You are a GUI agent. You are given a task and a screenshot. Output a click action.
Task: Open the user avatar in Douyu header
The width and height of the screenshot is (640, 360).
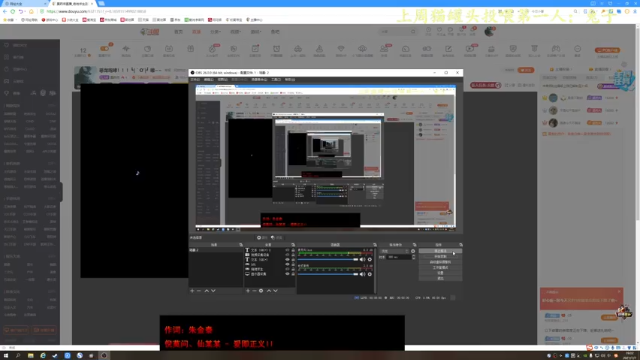489,31
